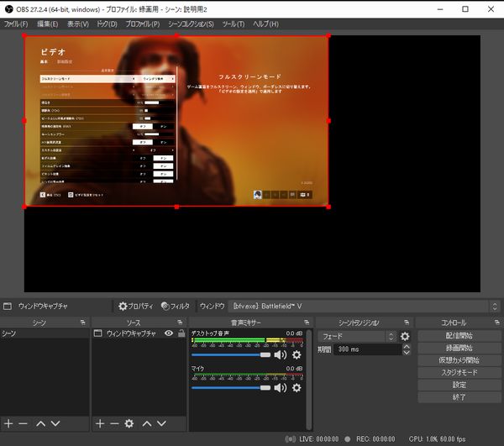This screenshot has width=504, height=446.
Task: Open source properties gear in sources toolbar
Action: tap(129, 423)
